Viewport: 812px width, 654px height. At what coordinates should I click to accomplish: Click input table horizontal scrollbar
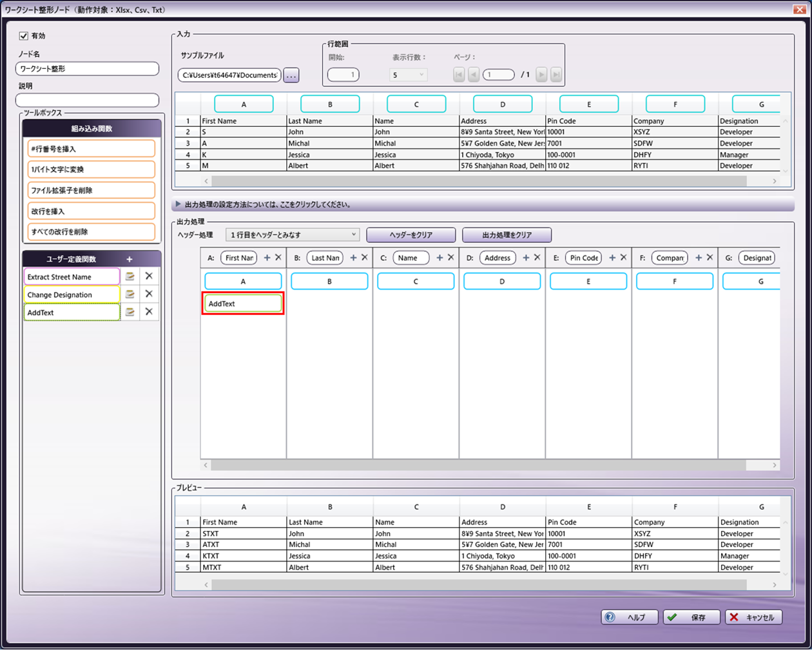click(x=479, y=182)
